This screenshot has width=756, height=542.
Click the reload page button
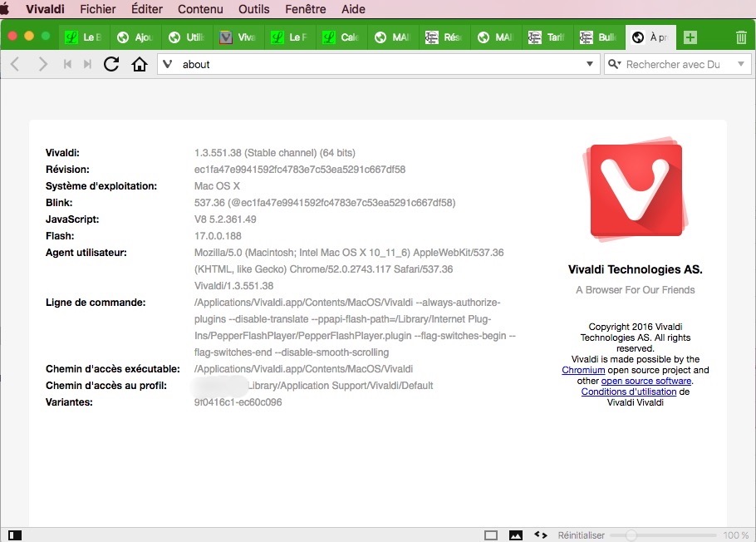[111, 64]
